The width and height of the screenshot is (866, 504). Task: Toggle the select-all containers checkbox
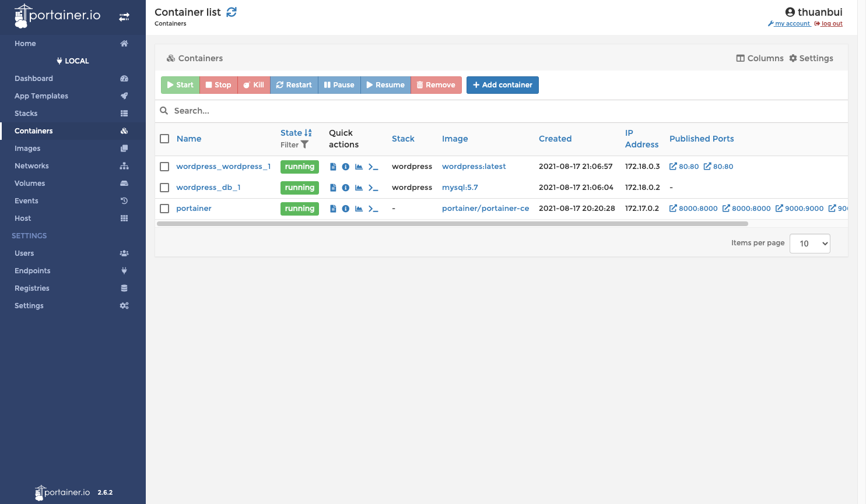164,139
